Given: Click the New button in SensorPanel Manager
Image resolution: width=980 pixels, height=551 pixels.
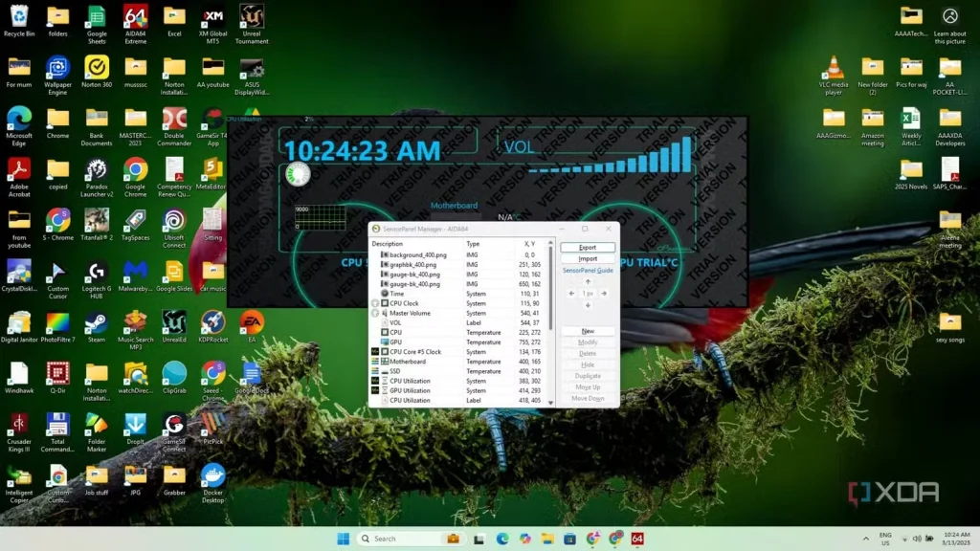Looking at the screenshot, I should 587,331.
